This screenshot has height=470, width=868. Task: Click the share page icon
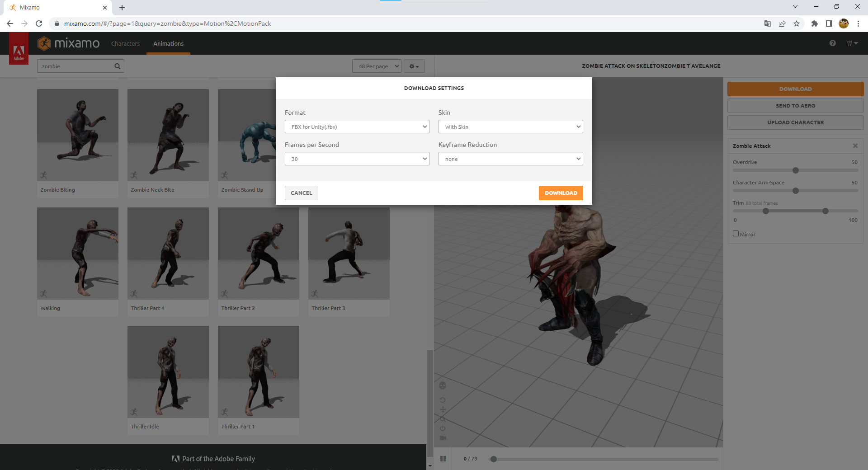(782, 23)
